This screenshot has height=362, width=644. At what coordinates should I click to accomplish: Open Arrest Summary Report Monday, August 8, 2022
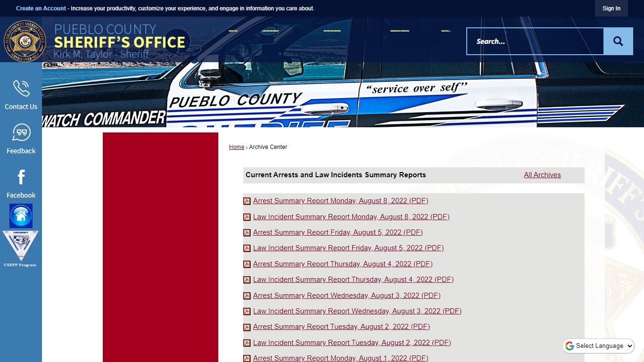(340, 201)
